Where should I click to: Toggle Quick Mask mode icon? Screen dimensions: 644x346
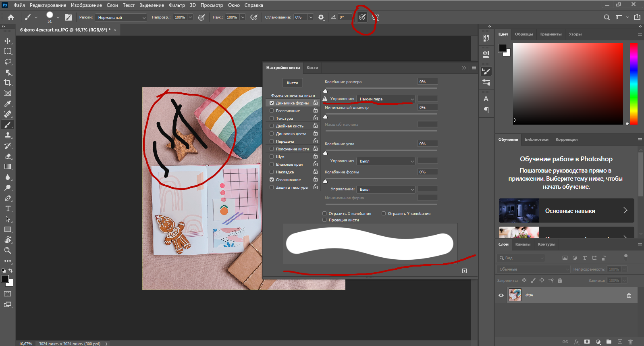pos(8,294)
